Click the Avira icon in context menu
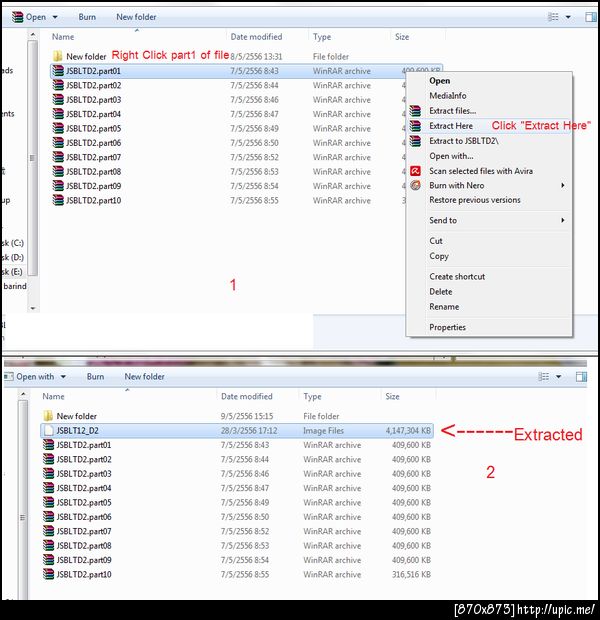Viewport: 600px width, 620px height. coord(415,171)
